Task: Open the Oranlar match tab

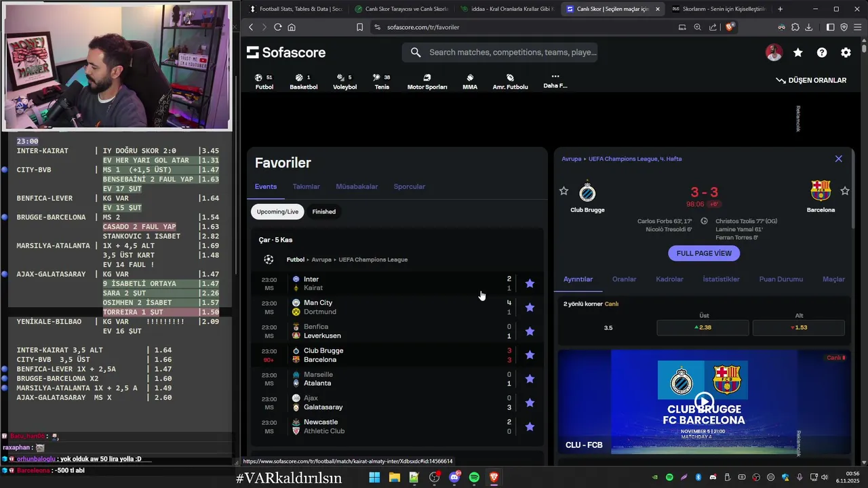Action: [x=624, y=279]
